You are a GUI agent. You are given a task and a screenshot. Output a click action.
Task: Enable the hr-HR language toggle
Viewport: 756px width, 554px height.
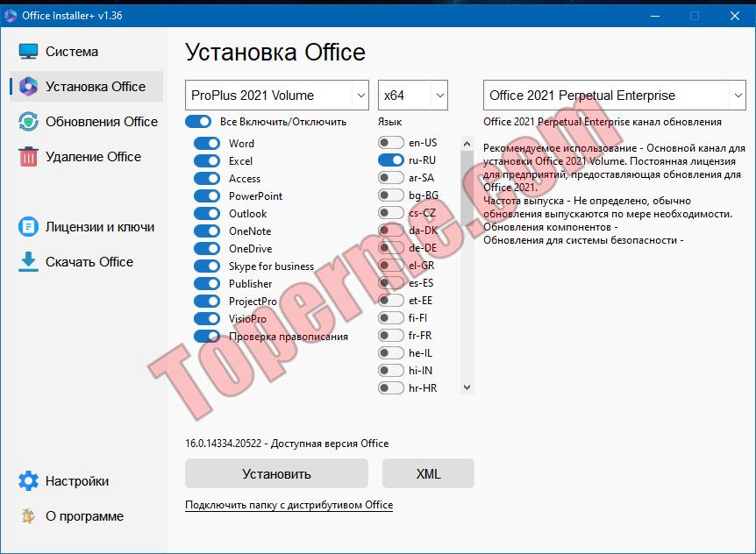coord(391,387)
